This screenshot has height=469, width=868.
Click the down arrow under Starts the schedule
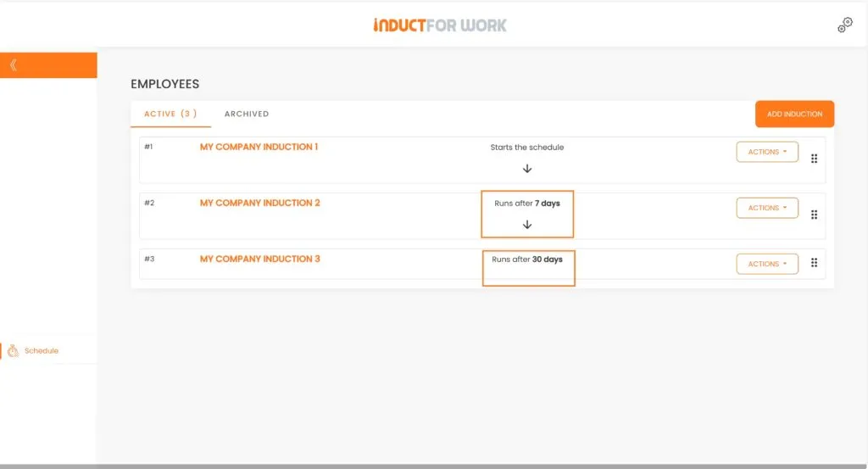[x=526, y=169]
